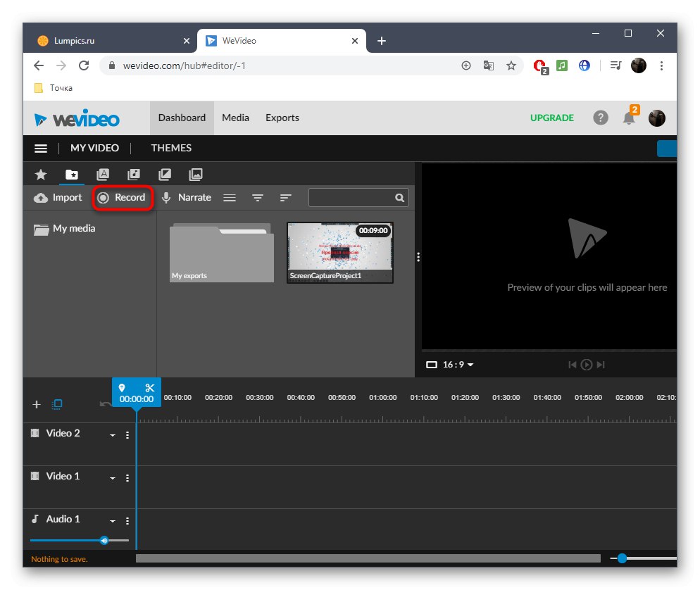Add a marker using the pin icon

123,387
